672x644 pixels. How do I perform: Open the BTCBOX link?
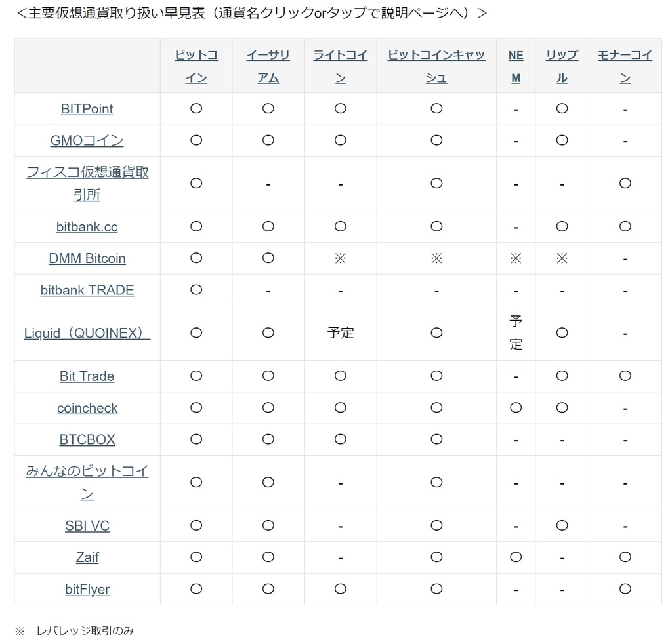[87, 439]
